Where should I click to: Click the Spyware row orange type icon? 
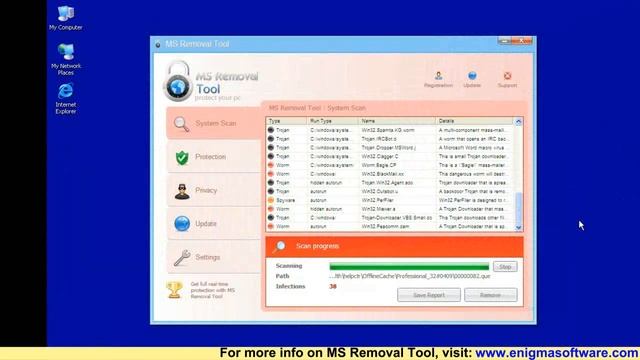[x=271, y=200]
